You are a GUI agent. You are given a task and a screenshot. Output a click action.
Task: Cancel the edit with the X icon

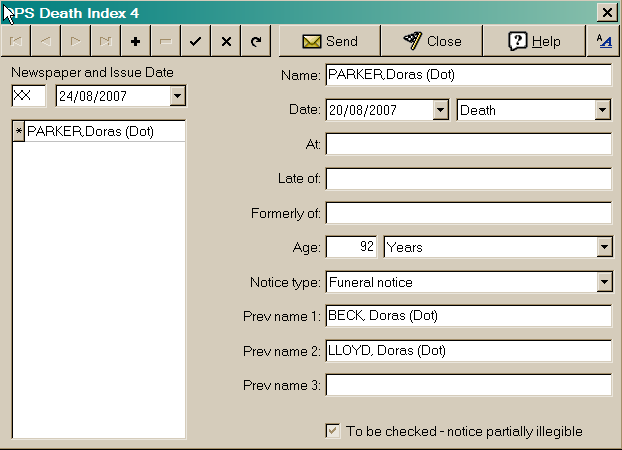[226, 41]
